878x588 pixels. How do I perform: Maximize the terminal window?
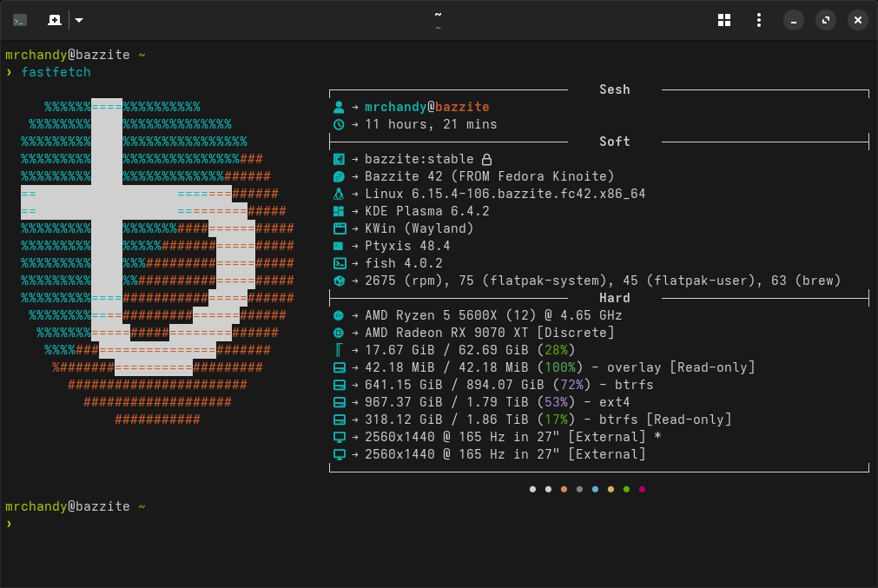tap(825, 21)
